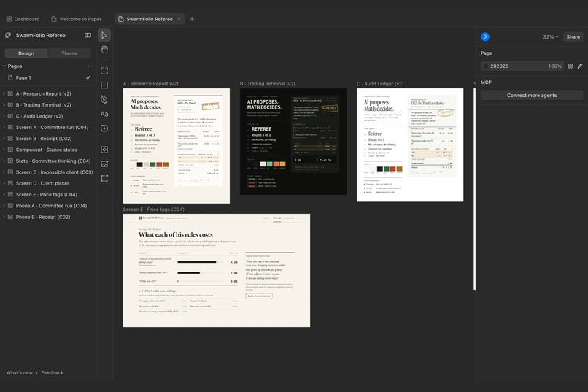Viewport: 588px width, 392px height.
Task: Expand Screen C - Impossible client layer
Action: pyautogui.click(x=4, y=172)
